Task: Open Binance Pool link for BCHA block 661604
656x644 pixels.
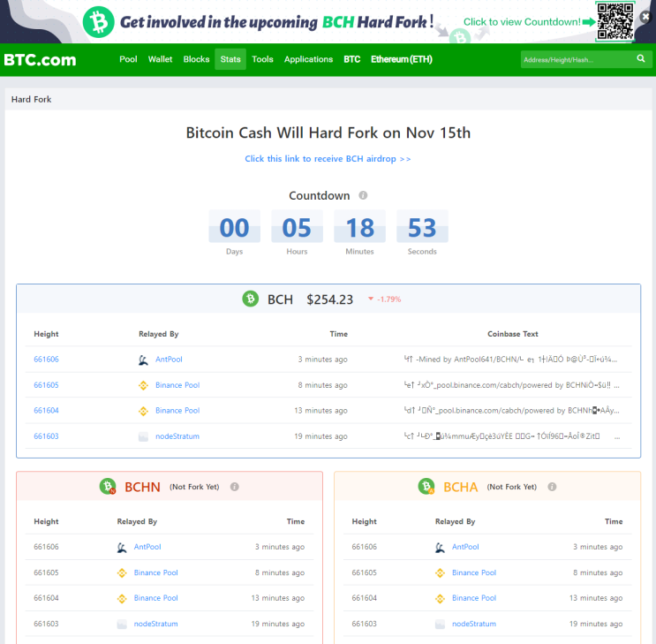Action: tap(474, 598)
